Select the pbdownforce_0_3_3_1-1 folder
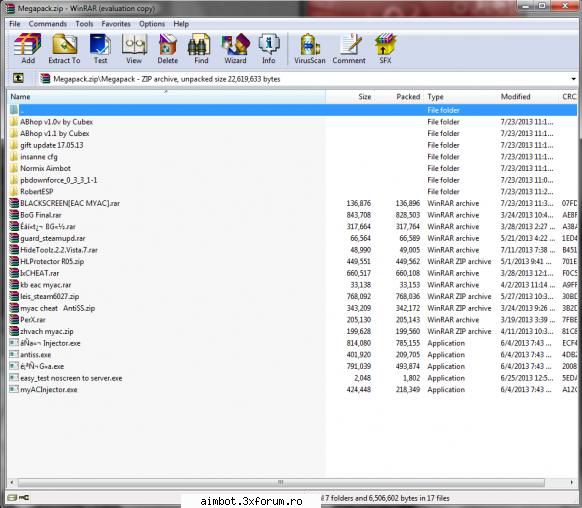The height and width of the screenshot is (508, 582). coord(59,180)
